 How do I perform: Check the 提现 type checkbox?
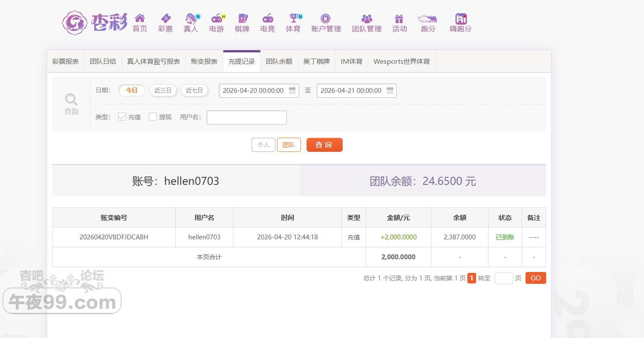click(x=153, y=117)
